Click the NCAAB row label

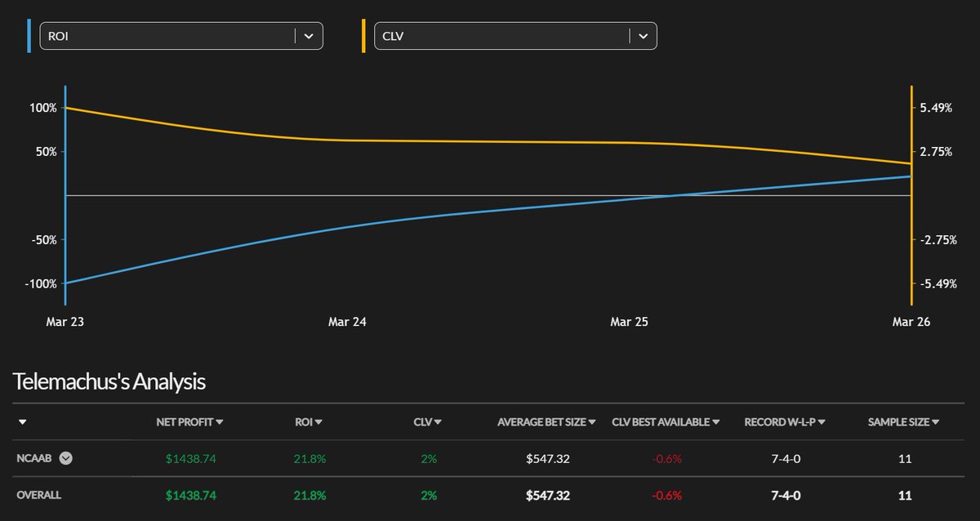point(34,458)
